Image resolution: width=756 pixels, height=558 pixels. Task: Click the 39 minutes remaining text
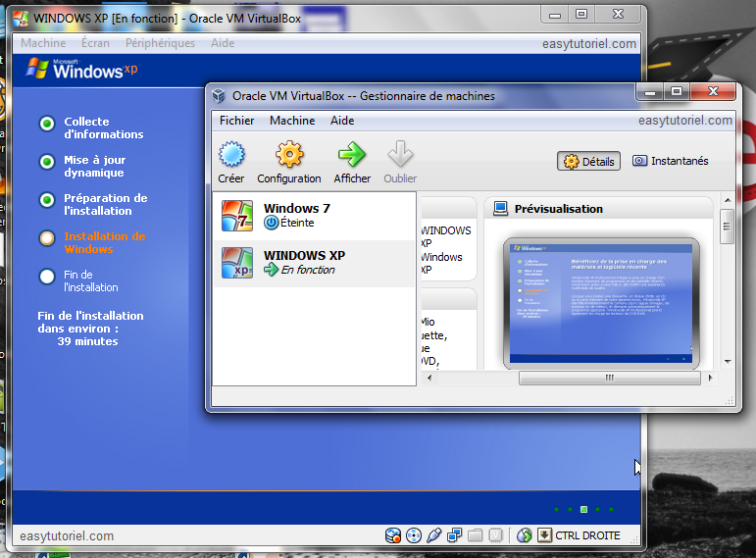[87, 341]
